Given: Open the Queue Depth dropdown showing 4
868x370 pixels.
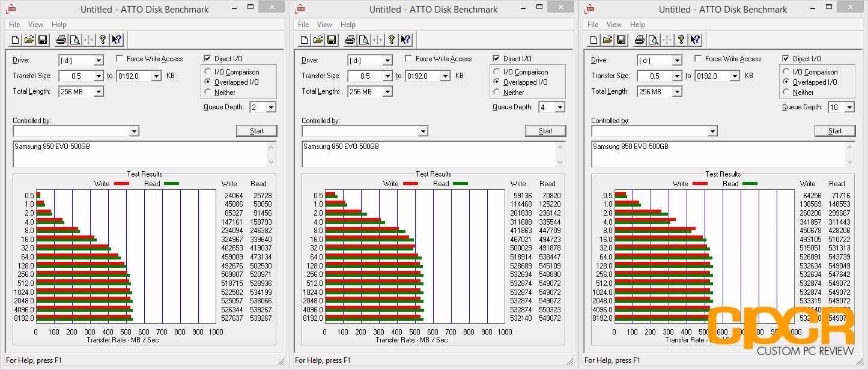Looking at the screenshot, I should (x=560, y=107).
